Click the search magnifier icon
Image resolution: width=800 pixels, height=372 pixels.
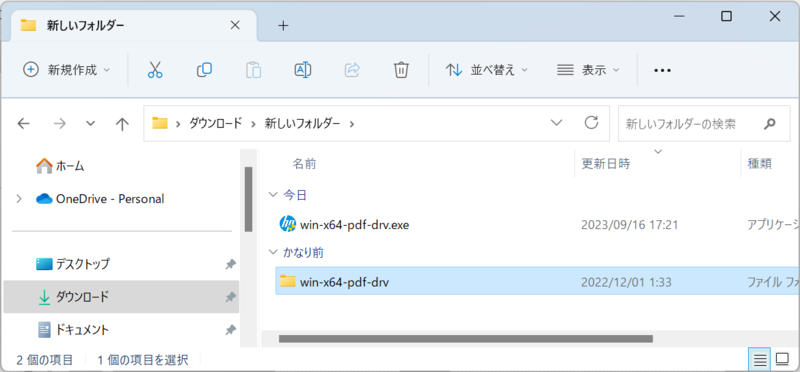[769, 123]
